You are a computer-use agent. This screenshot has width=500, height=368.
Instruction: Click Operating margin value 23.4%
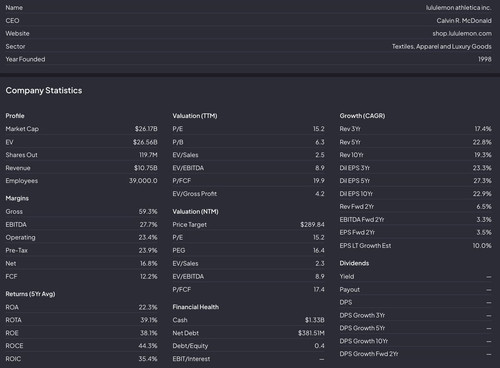coord(148,238)
